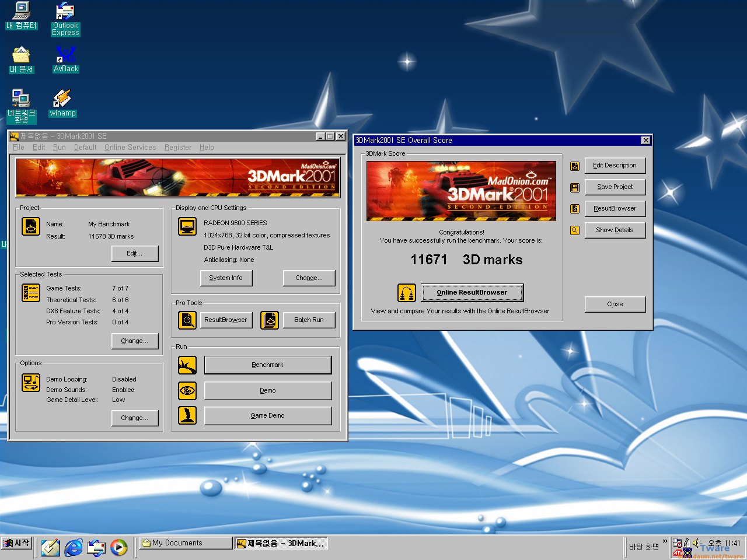Image resolution: width=747 pixels, height=560 pixels.
Task: Click the Online ResultBrowser icon
Action: pos(407,292)
